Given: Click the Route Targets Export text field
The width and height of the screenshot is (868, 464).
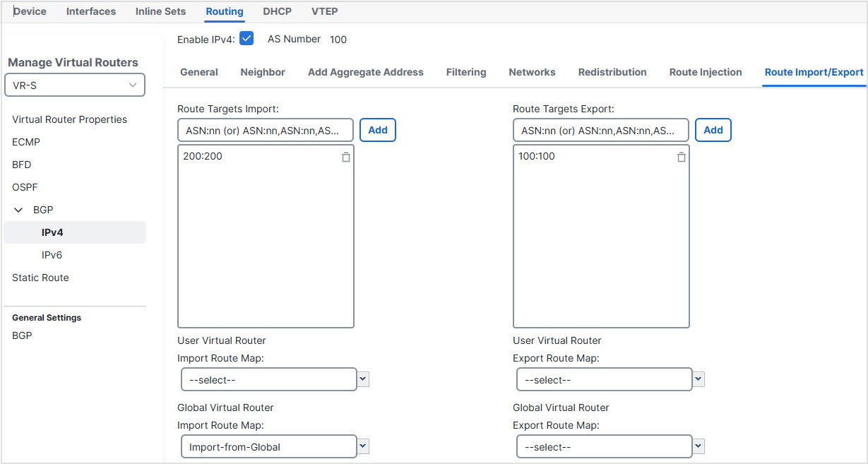Looking at the screenshot, I should point(601,131).
